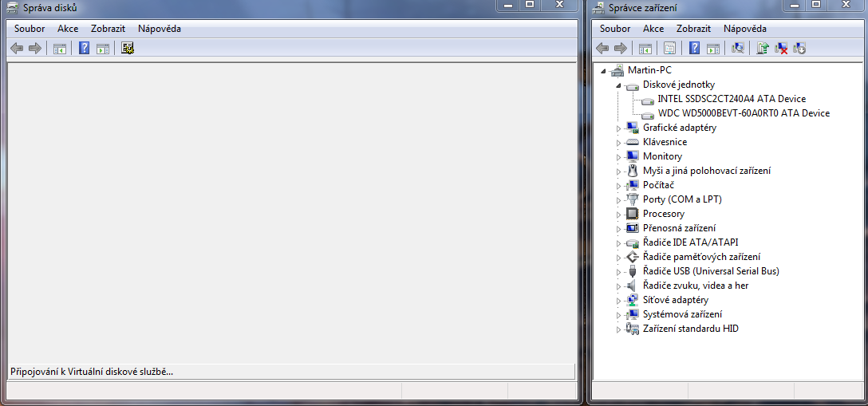
Task: Expand the Grafické adaptéry branch
Action: [619, 128]
